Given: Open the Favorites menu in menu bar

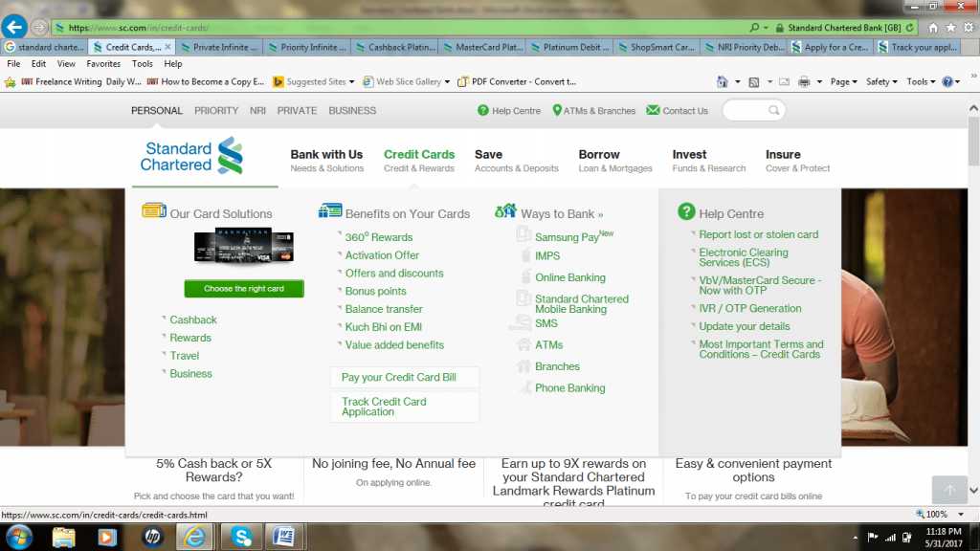Looking at the screenshot, I should tap(103, 64).
